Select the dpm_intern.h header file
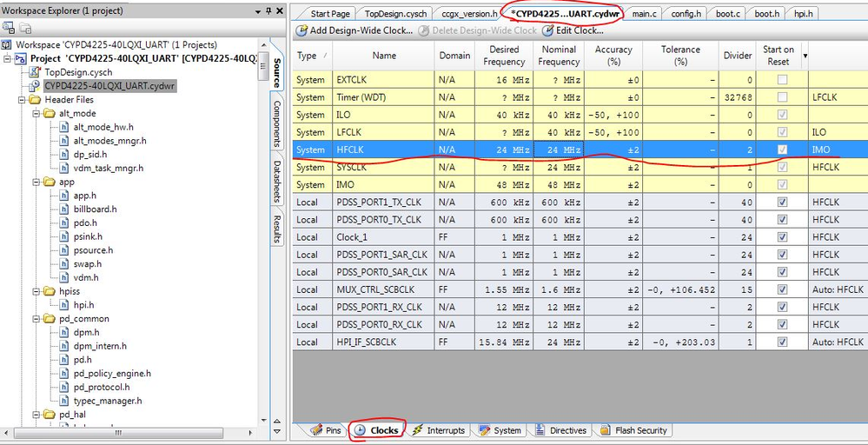The width and height of the screenshot is (868, 445). tap(100, 346)
